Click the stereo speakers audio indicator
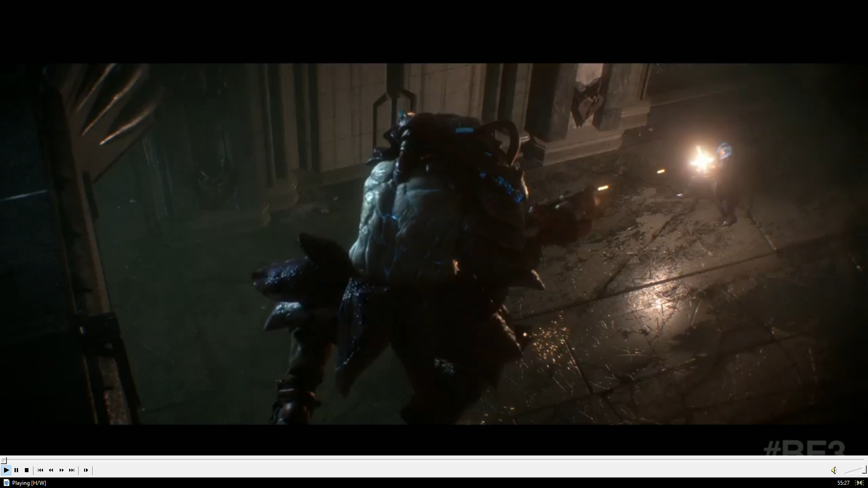 click(859, 483)
